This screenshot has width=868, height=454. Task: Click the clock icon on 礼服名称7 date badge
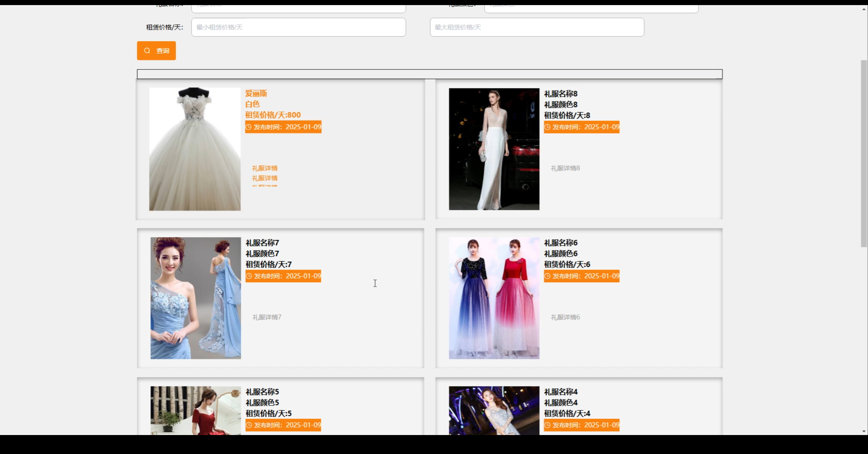click(x=249, y=276)
